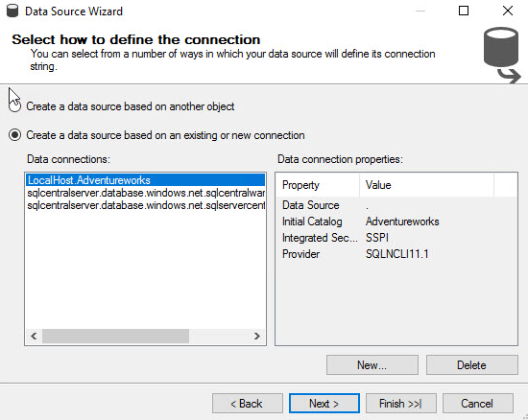Click right arrow of connections scrollbar
The image size is (528, 420).
point(257,336)
